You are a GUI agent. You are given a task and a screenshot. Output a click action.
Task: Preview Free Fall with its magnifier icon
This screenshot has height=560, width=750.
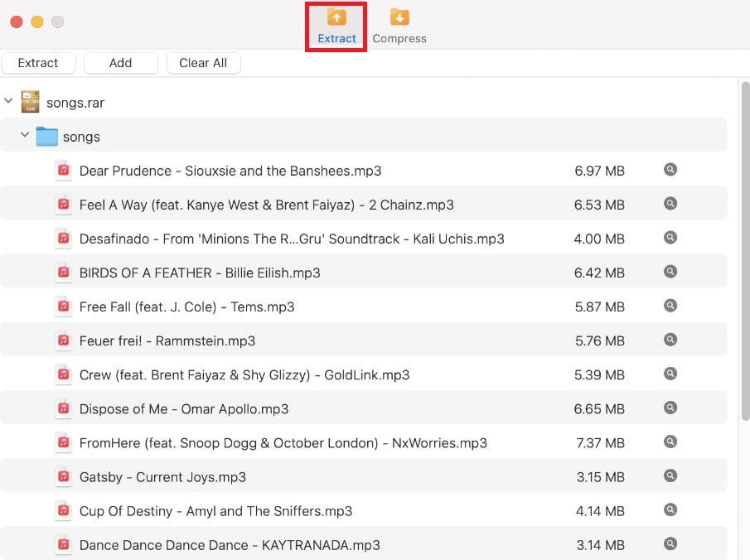tap(670, 305)
